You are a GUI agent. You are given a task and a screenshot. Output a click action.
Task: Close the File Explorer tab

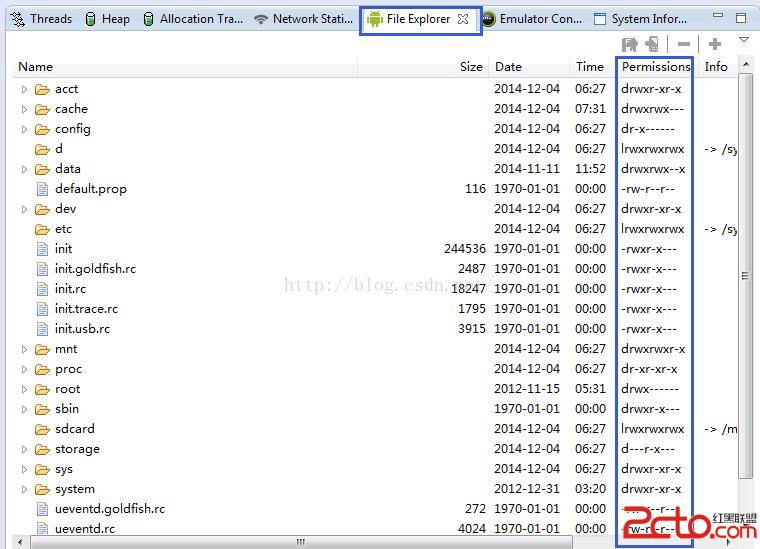(463, 19)
